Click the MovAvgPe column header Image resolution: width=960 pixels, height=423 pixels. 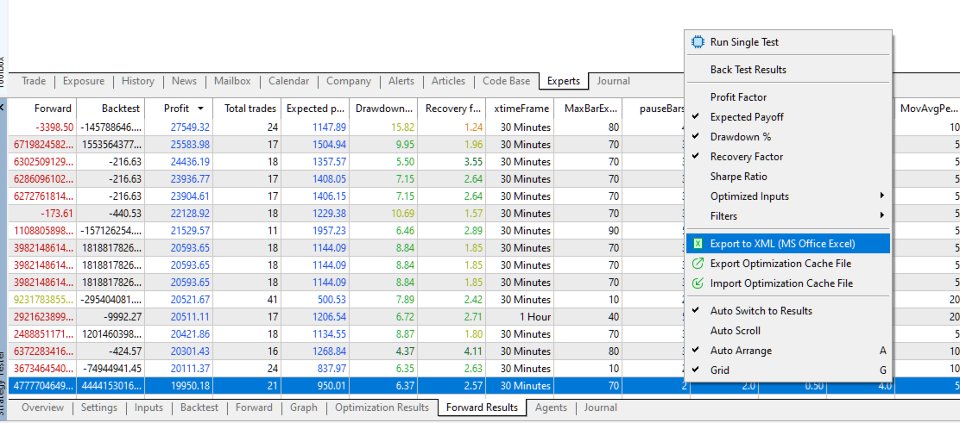[x=928, y=109]
